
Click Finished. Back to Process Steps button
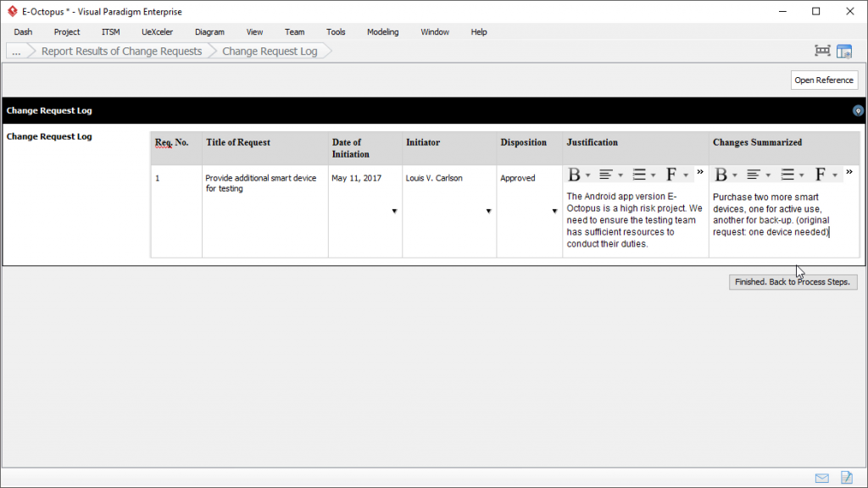point(792,281)
